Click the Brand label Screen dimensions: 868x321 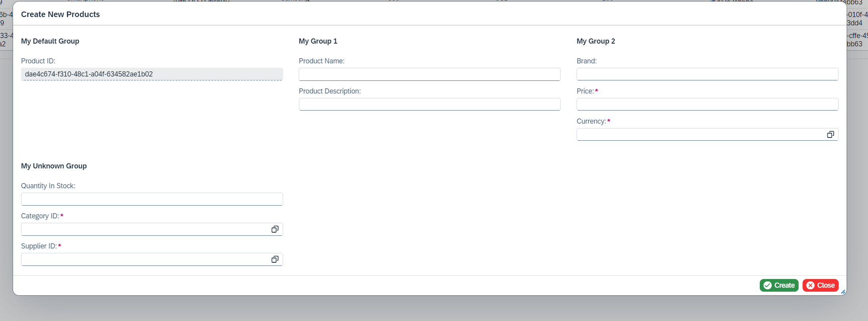click(x=586, y=61)
